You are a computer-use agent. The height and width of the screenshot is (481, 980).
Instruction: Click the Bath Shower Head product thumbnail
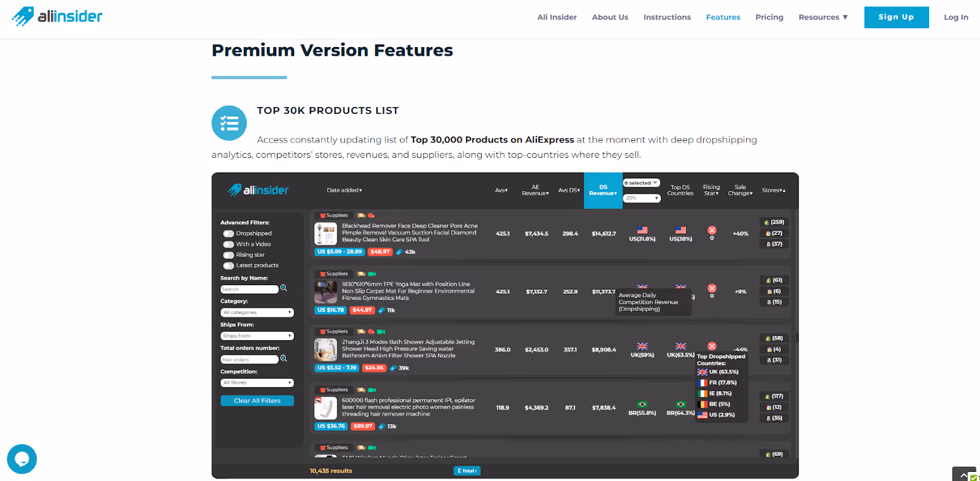[326, 350]
